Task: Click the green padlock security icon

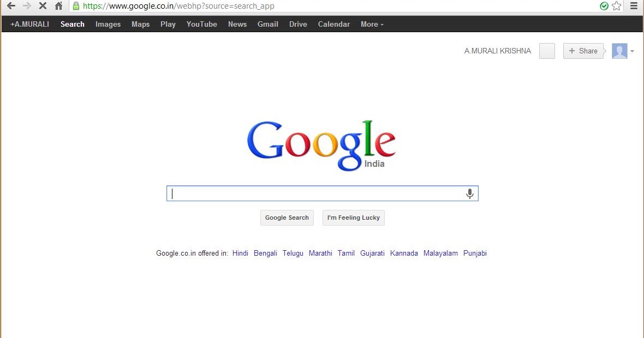Action: tap(76, 6)
